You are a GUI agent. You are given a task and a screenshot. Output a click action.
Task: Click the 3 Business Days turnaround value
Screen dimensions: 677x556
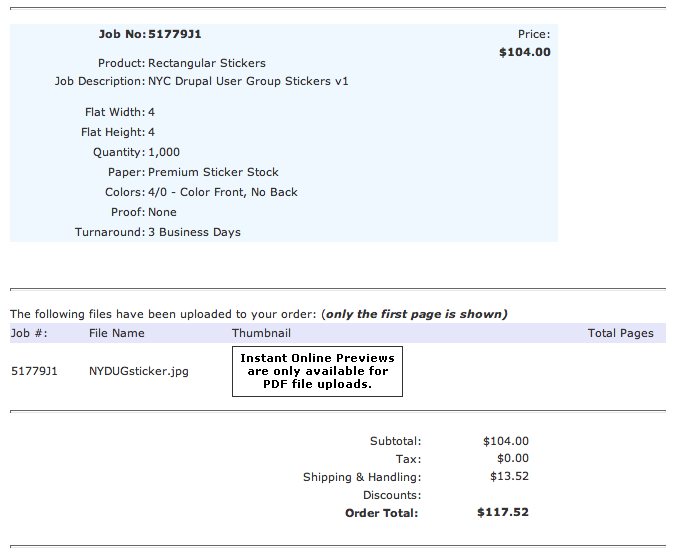point(194,232)
